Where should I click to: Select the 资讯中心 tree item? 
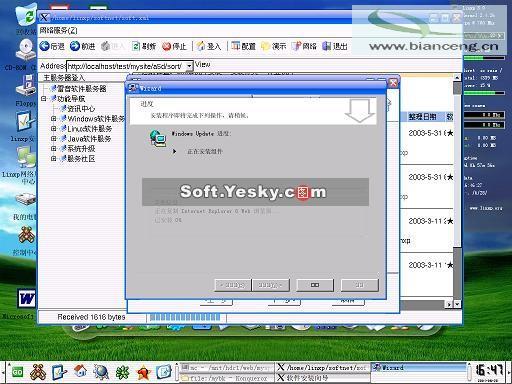[x=81, y=109]
